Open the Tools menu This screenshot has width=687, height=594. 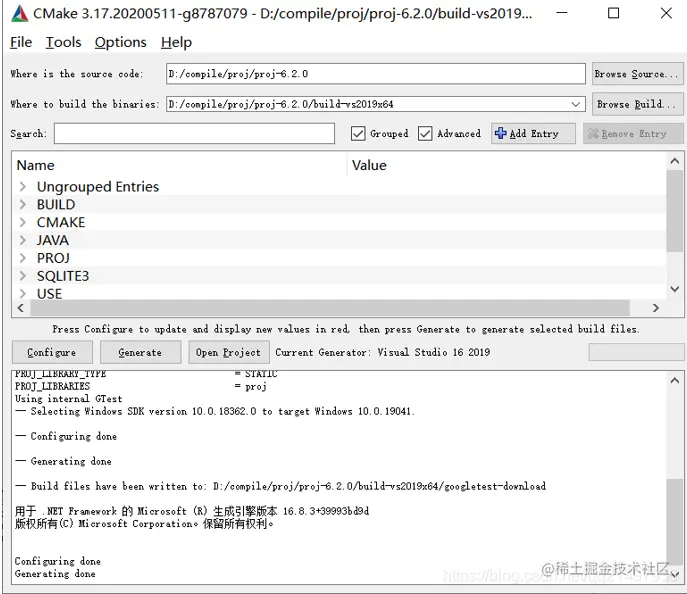coord(64,42)
